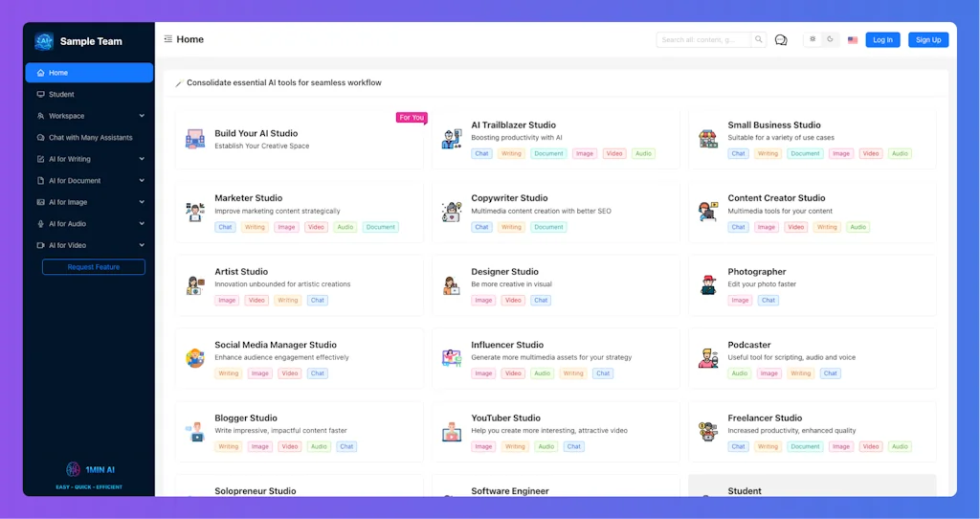Click the Photographer icon

tap(708, 285)
